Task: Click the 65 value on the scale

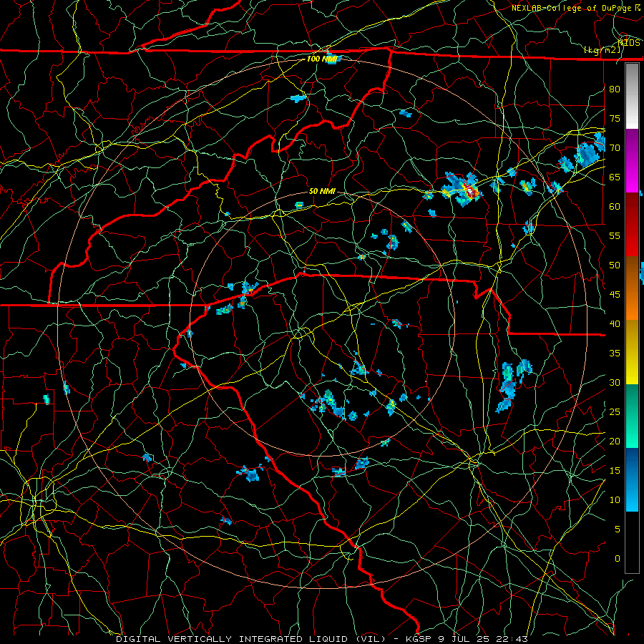Action: coord(615,177)
